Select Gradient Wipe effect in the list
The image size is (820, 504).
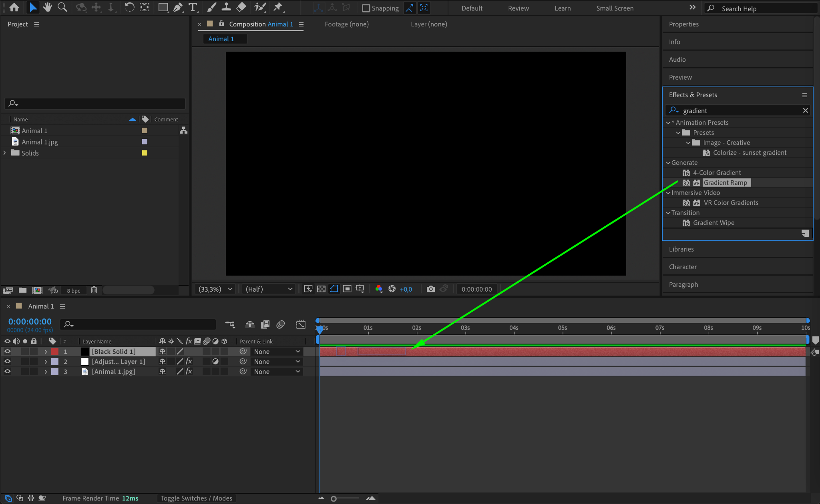[x=713, y=223]
